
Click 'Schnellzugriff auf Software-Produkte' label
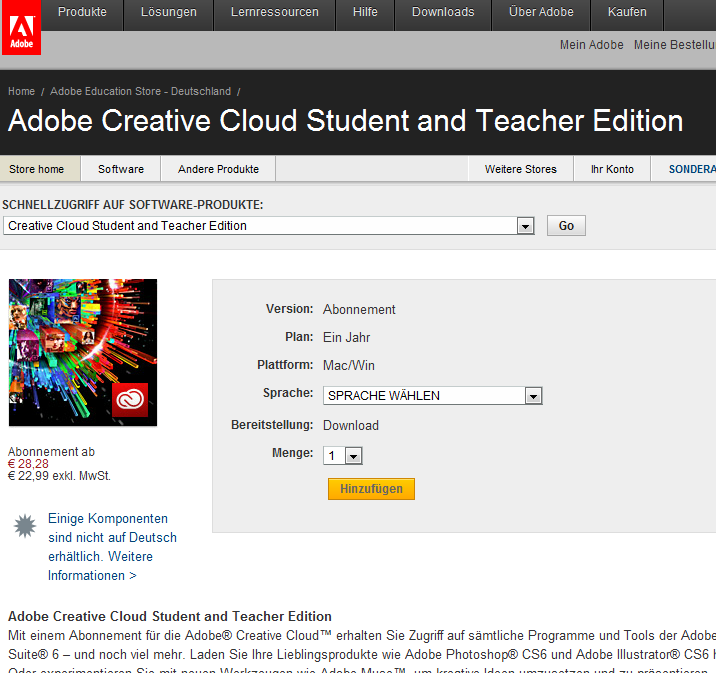point(133,205)
